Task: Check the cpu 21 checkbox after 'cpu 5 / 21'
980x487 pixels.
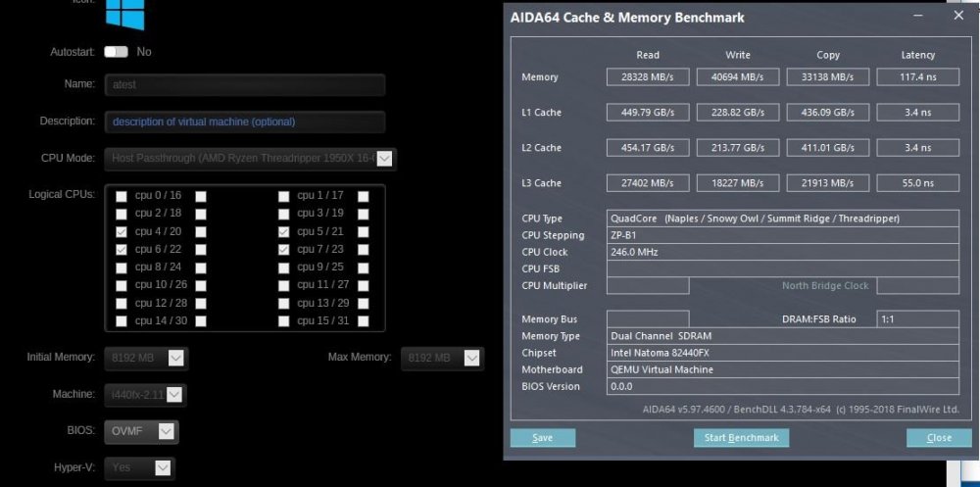Action: tap(364, 232)
